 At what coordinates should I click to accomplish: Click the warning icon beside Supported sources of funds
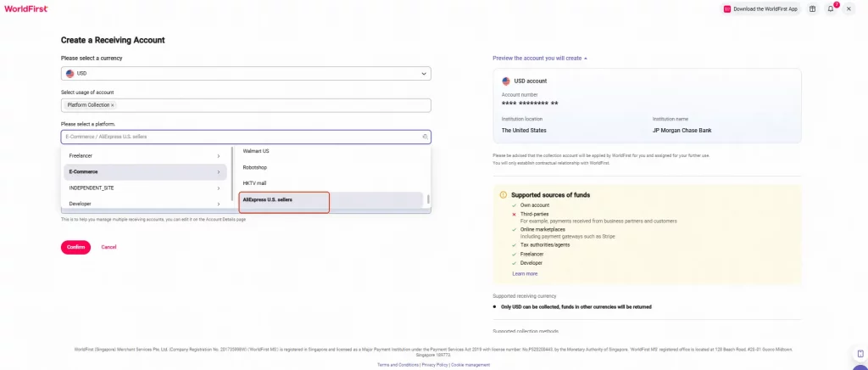click(x=504, y=195)
